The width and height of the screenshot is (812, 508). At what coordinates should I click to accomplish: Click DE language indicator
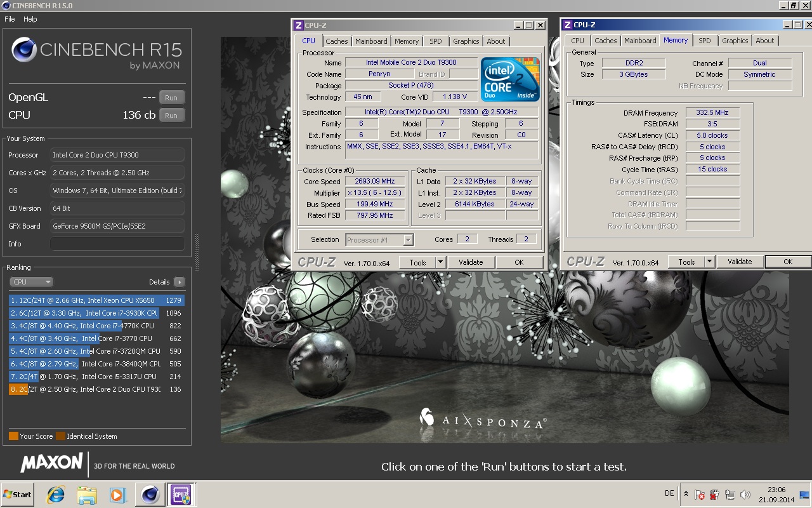(669, 493)
